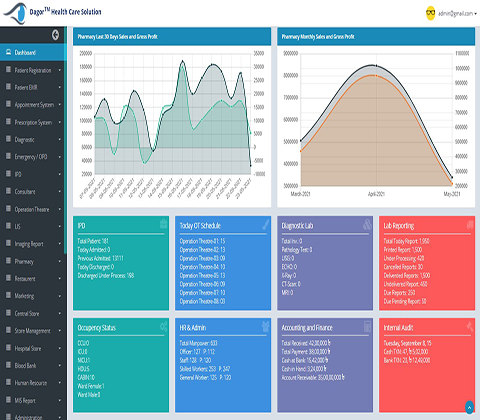Click the 'Operation Theatre-08: 03' line

click(x=202, y=301)
